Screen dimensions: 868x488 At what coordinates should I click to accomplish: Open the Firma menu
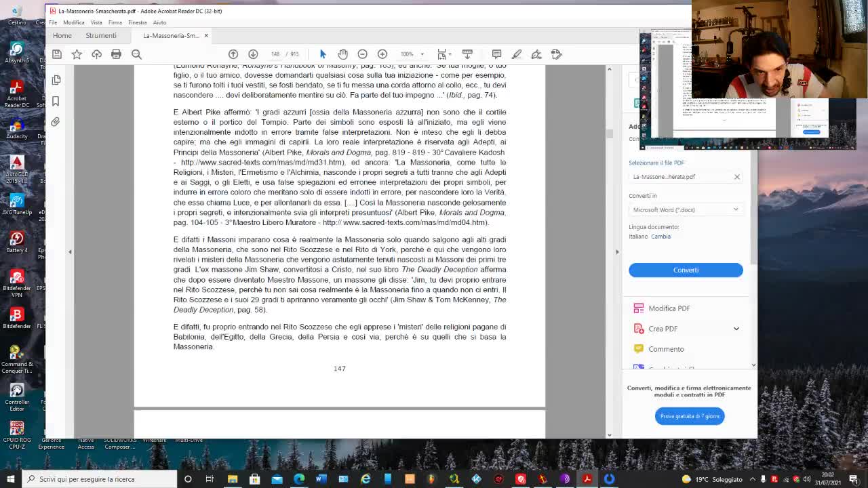115,22
